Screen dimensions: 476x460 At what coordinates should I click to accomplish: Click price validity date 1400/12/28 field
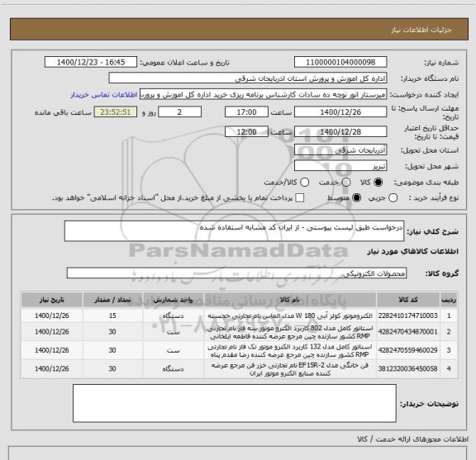click(x=340, y=131)
